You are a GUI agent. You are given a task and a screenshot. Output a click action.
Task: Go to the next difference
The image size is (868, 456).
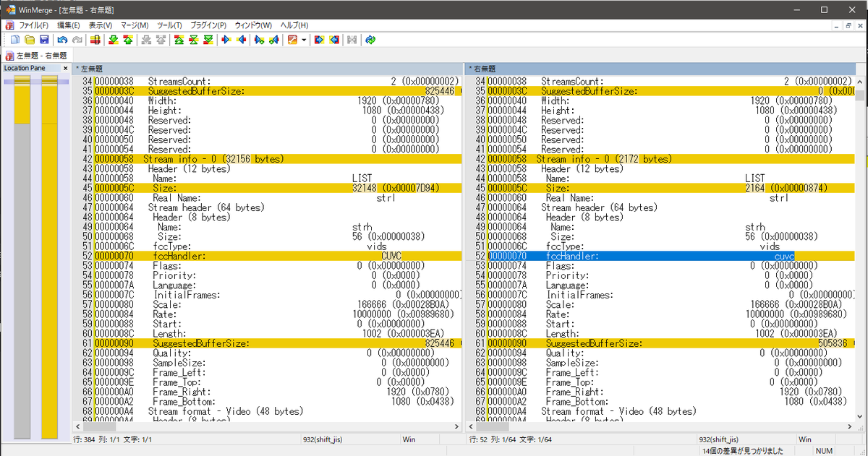(113, 39)
